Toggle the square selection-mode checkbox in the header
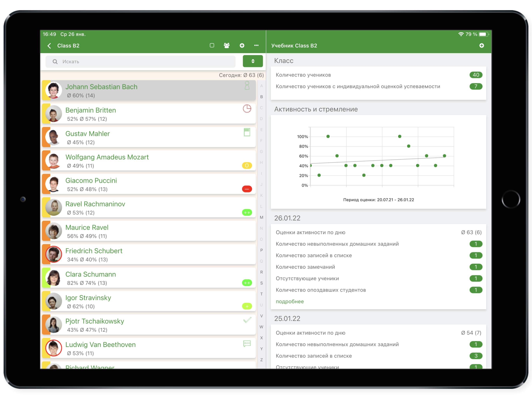The image size is (532, 399). pos(212,45)
